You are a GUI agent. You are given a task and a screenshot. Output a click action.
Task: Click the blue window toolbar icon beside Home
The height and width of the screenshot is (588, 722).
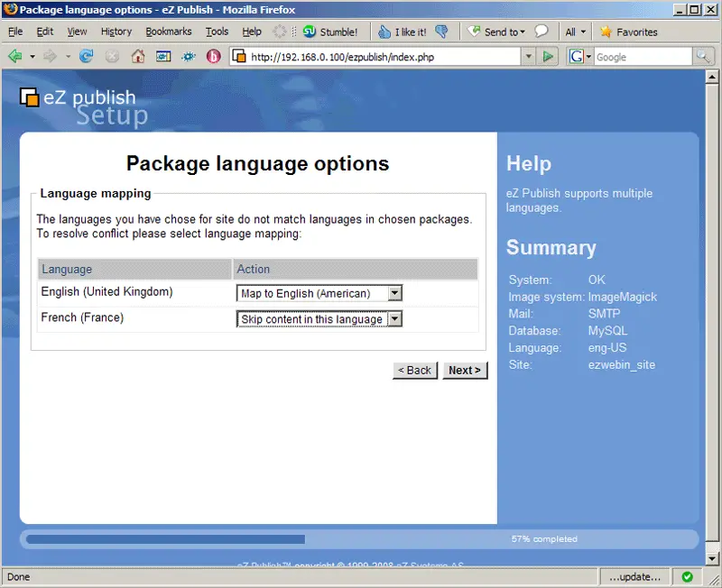pyautogui.click(x=163, y=57)
